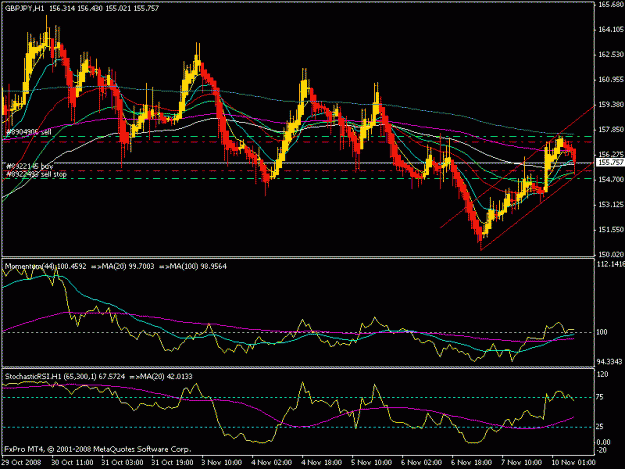Click the Momentum MA(100) 98.9564 label
The image size is (625, 469).
click(193, 266)
